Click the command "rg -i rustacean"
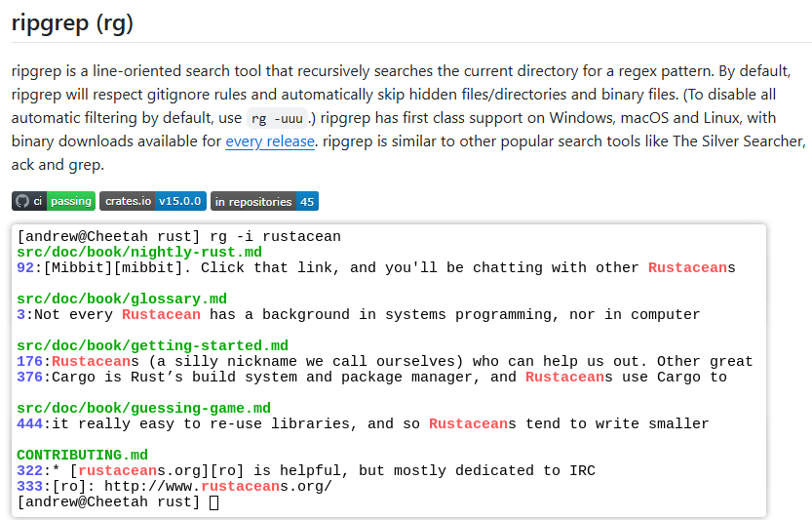Viewport: 812px width, 520px height. [x=275, y=236]
